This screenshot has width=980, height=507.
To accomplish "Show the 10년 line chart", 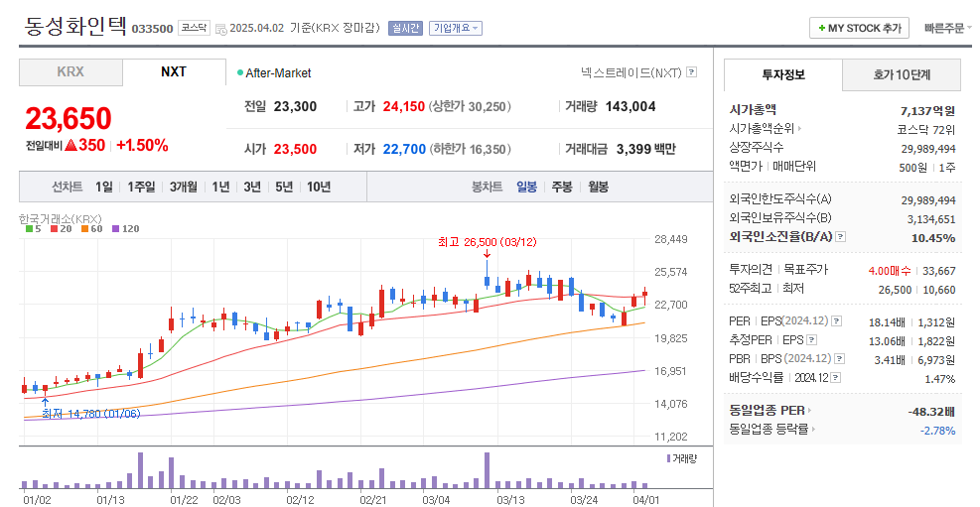I will [x=319, y=187].
